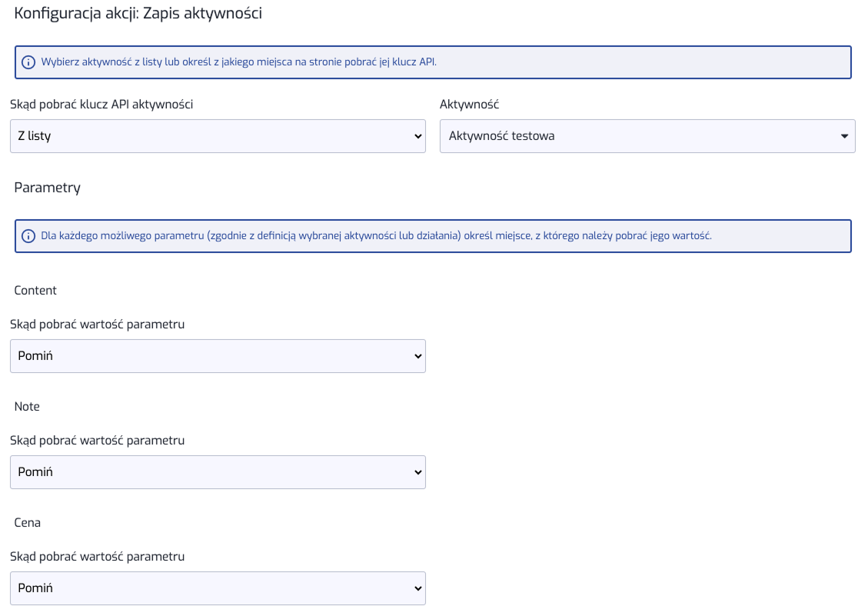This screenshot has height=616, width=868.
Task: Click the chevron arrow of Cena's 'Pomiń' select
Action: pyautogui.click(x=418, y=588)
